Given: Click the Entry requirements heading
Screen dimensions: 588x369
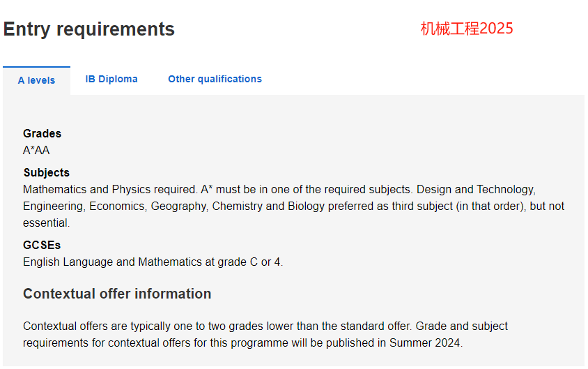Looking at the screenshot, I should (x=89, y=29).
